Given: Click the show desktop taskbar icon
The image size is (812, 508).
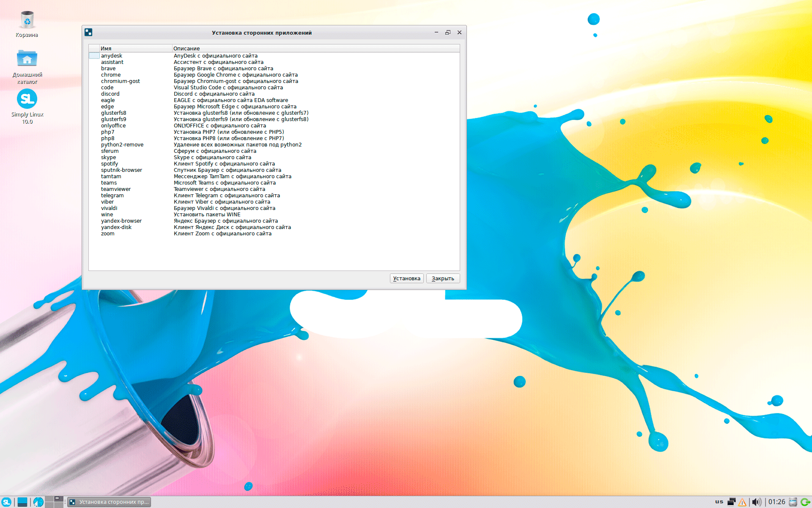Looking at the screenshot, I should click(x=22, y=502).
